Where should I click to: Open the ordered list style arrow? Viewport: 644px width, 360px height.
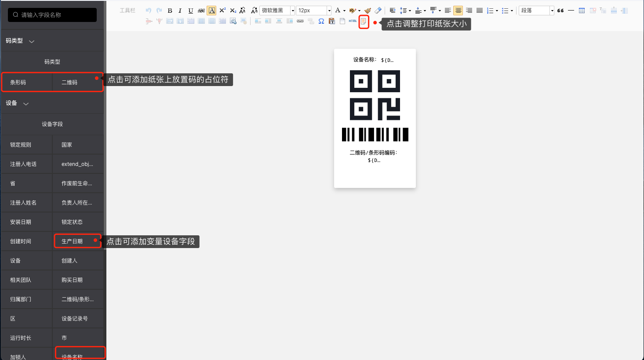pos(497,11)
